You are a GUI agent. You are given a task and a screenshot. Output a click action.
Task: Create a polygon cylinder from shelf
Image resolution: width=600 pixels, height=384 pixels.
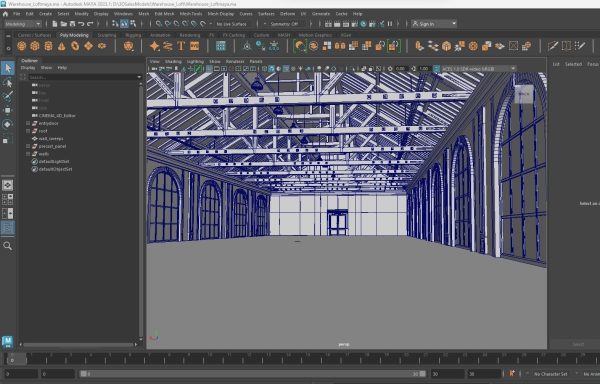click(48, 46)
